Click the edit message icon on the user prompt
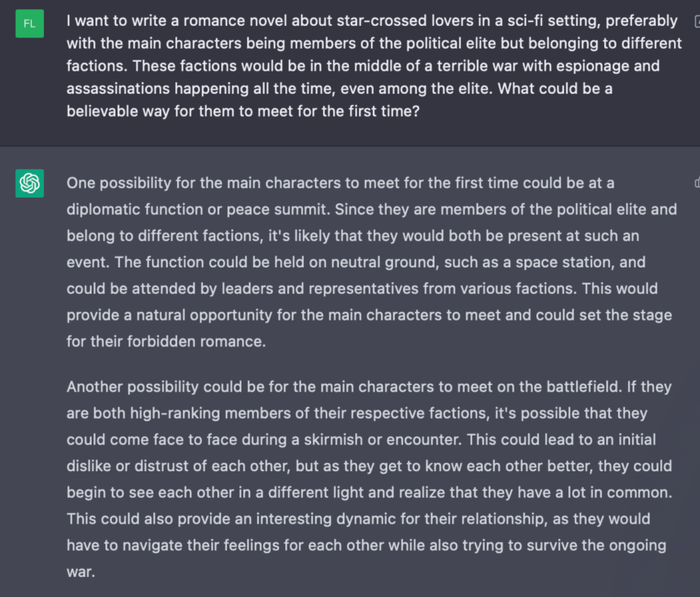Image resolution: width=700 pixels, height=597 pixels. click(697, 22)
